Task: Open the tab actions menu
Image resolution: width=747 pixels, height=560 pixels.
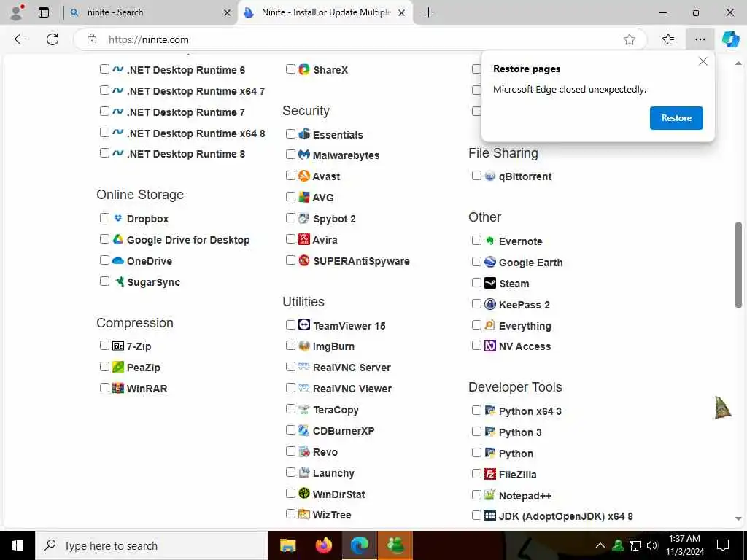Action: [x=44, y=12]
